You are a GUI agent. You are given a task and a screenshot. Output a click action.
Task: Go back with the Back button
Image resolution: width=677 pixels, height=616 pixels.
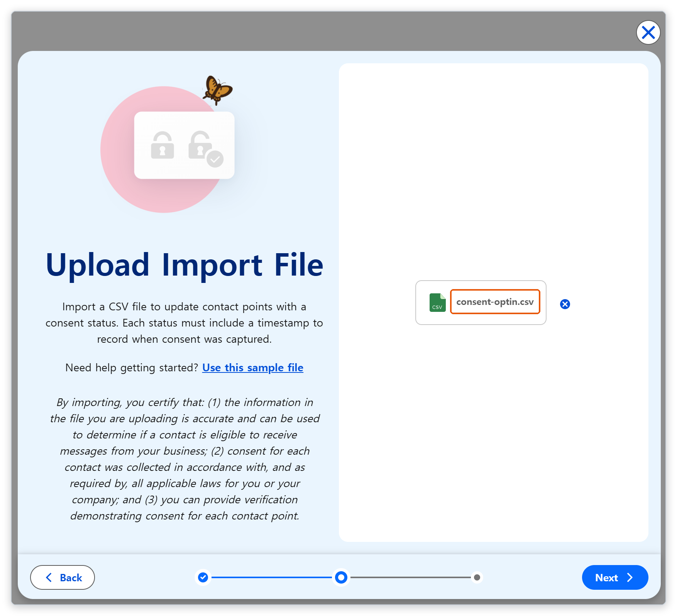tap(63, 577)
